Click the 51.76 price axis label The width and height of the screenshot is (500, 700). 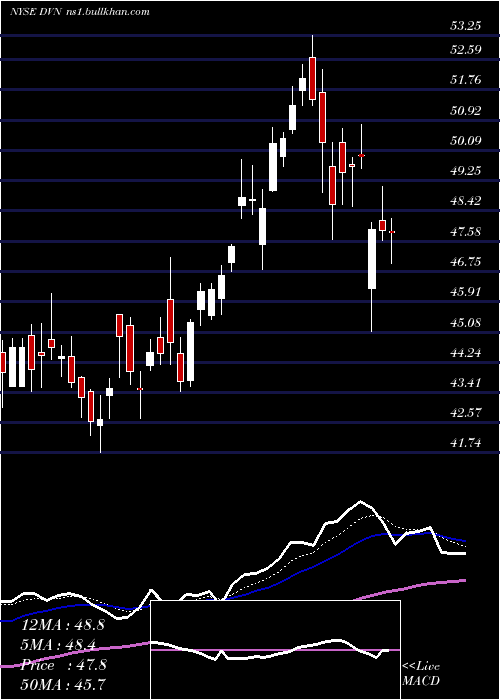pos(465,80)
